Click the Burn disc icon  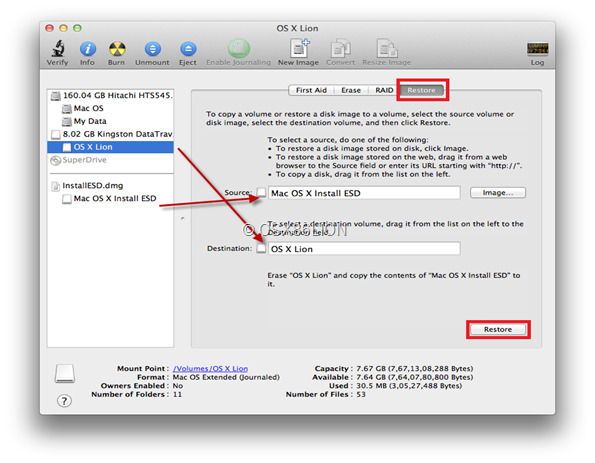117,49
